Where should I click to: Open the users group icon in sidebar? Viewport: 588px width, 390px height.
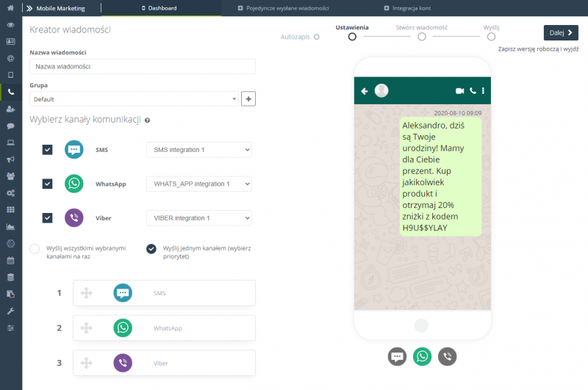pyautogui.click(x=10, y=176)
